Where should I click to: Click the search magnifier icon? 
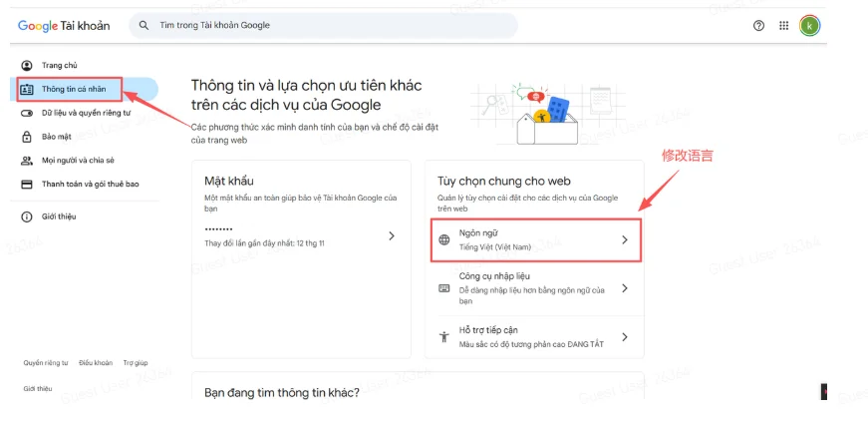(x=145, y=25)
